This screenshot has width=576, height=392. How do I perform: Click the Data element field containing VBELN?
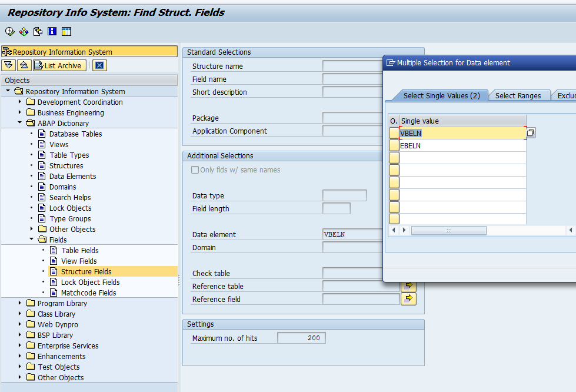coord(352,234)
